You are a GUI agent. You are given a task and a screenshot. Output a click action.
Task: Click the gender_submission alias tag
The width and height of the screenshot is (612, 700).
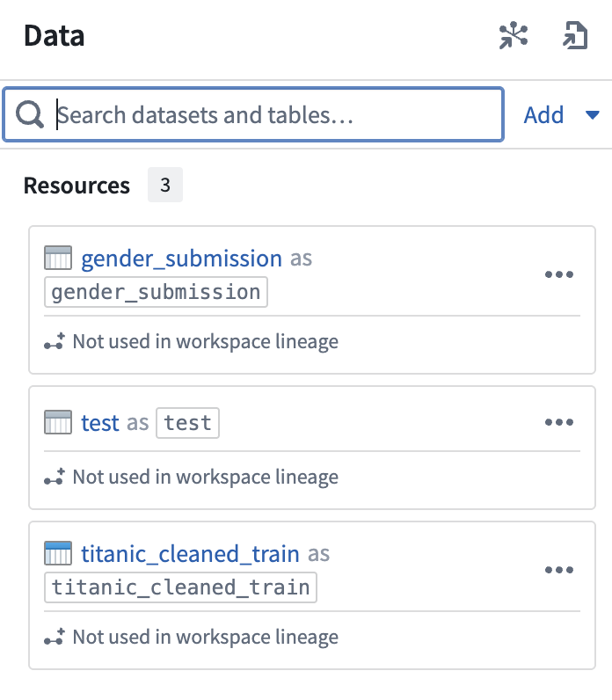point(156,292)
